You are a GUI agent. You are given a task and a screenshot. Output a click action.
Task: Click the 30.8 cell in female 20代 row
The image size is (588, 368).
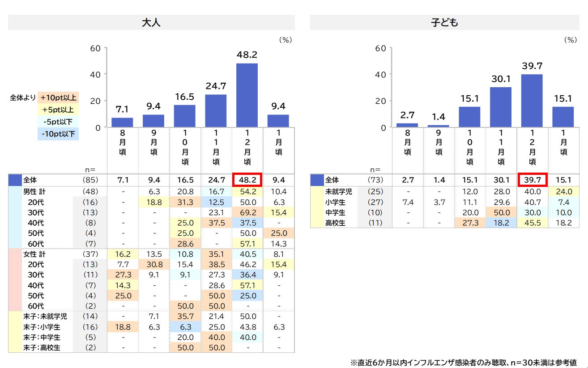[153, 264]
